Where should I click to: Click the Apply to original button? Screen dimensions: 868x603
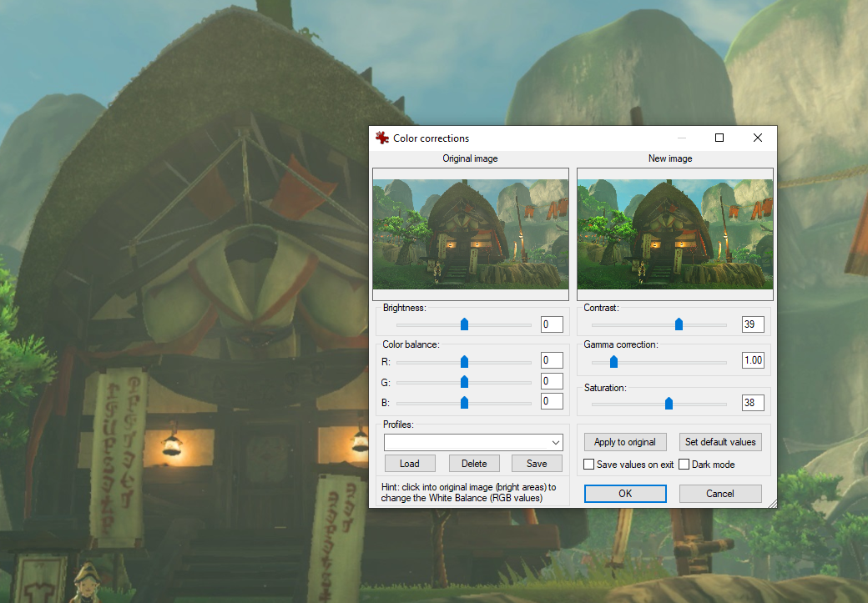[625, 442]
